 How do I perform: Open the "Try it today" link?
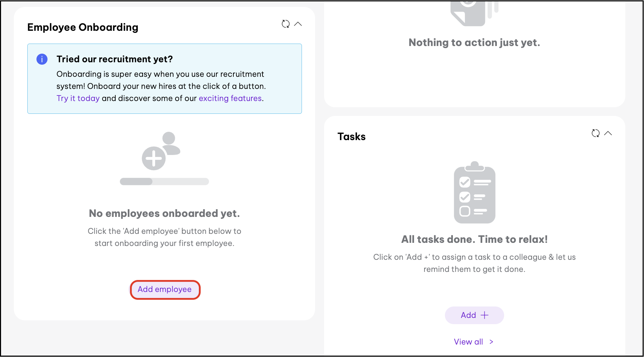78,98
